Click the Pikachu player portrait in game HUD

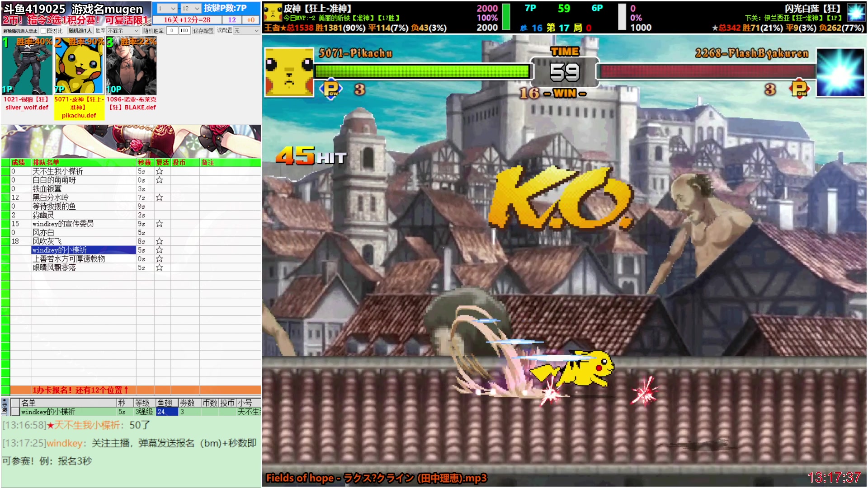pos(289,72)
